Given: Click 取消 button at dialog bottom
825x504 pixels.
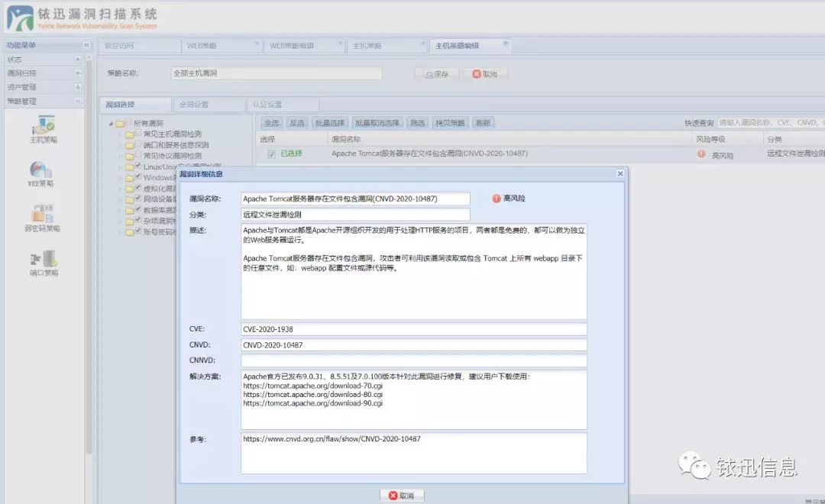Looking at the screenshot, I should [x=402, y=496].
